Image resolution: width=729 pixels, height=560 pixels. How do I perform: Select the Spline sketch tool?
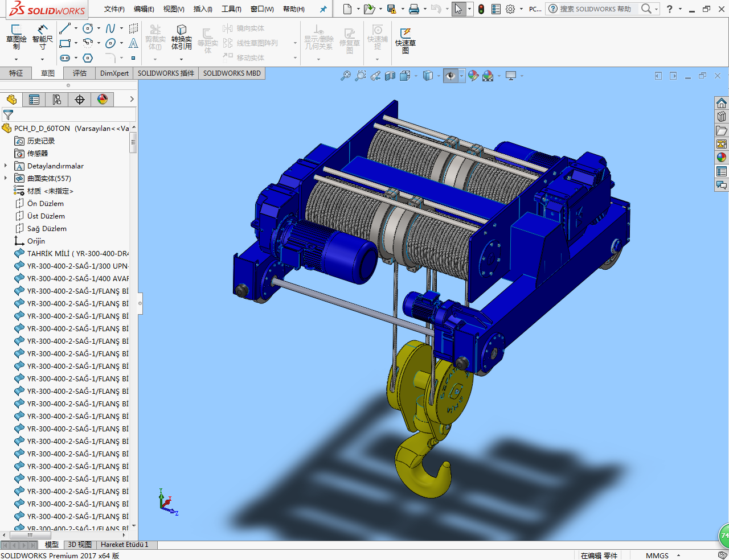(110, 28)
